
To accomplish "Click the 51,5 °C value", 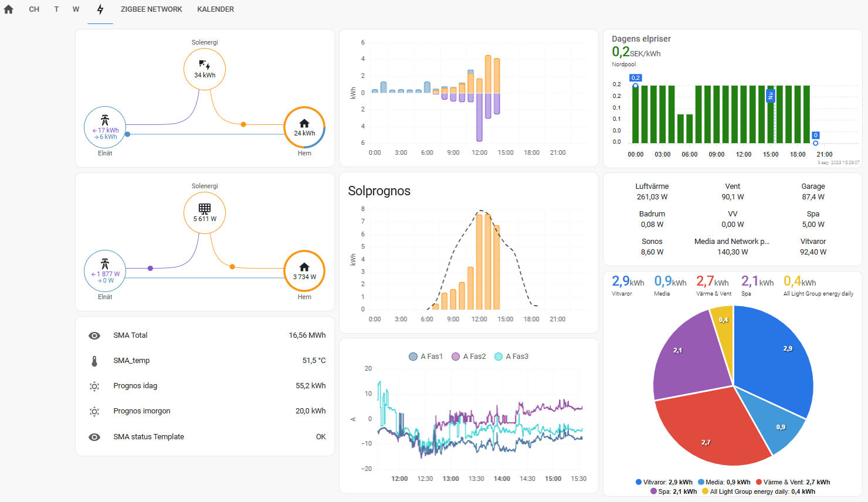I will [x=314, y=361].
